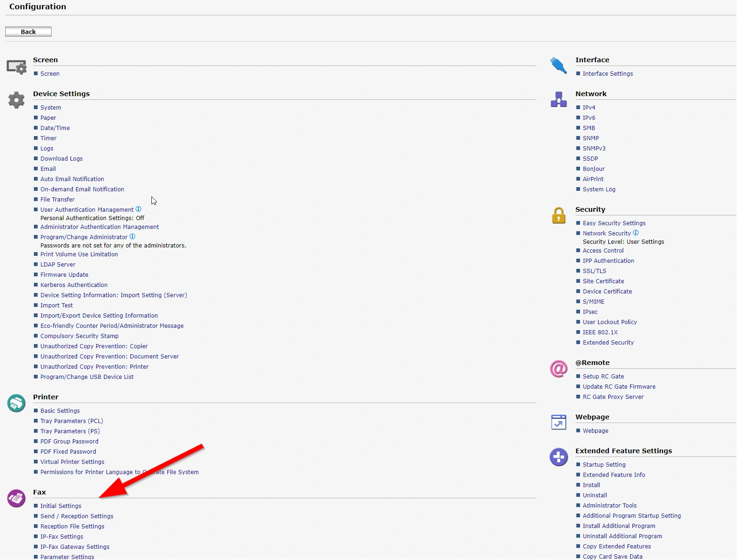Click the Security padlock icon
Image resolution: width=737 pixels, height=560 pixels.
(x=558, y=215)
